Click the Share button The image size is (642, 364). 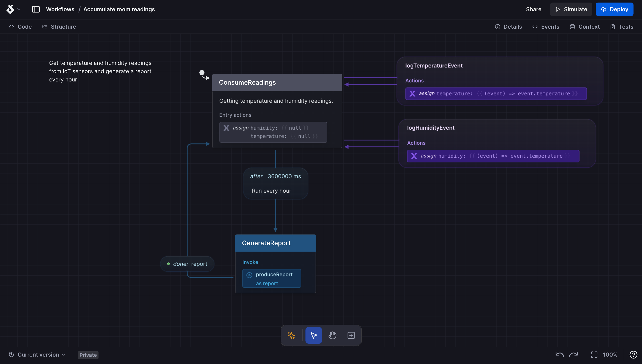pos(534,9)
